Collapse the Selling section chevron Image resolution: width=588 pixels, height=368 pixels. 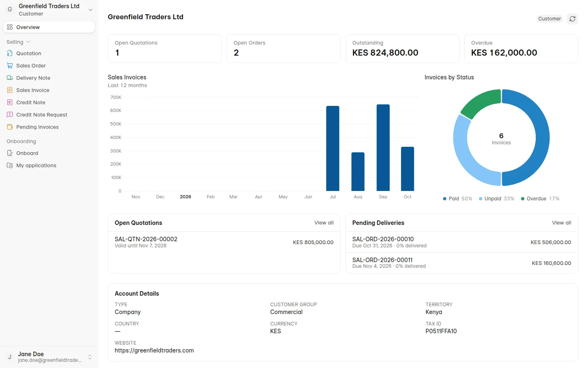(x=28, y=42)
